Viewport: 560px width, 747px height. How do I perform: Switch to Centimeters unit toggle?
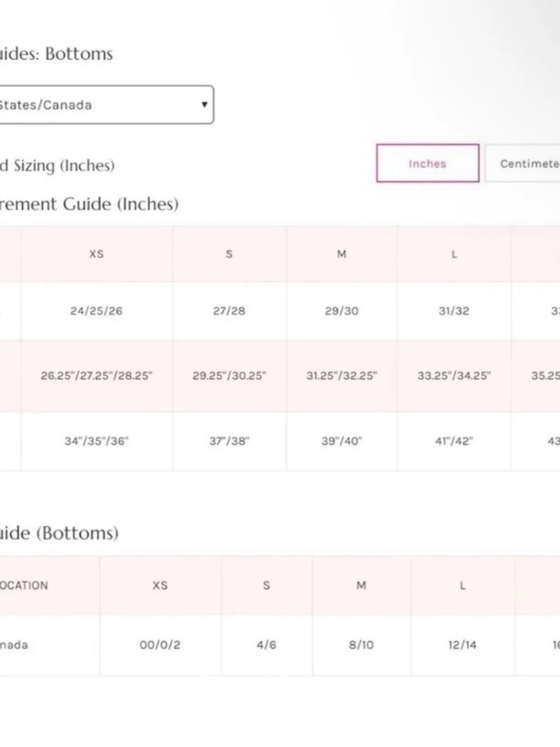523,163
